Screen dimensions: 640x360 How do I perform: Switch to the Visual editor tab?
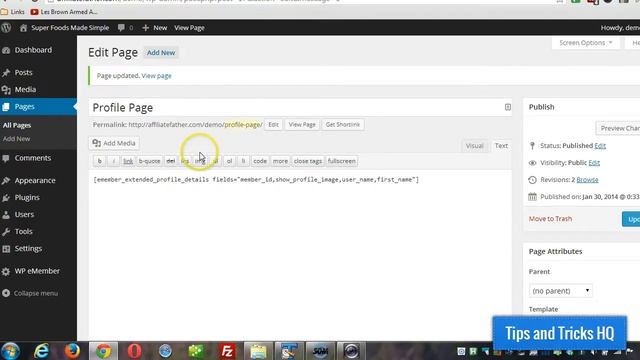click(474, 146)
